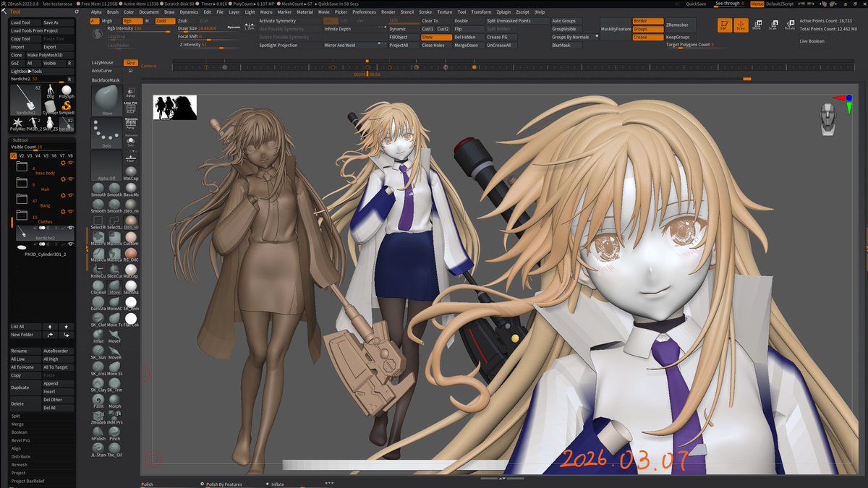Select the Morph brush
Viewport: 868px width, 488px height.
tap(114, 400)
